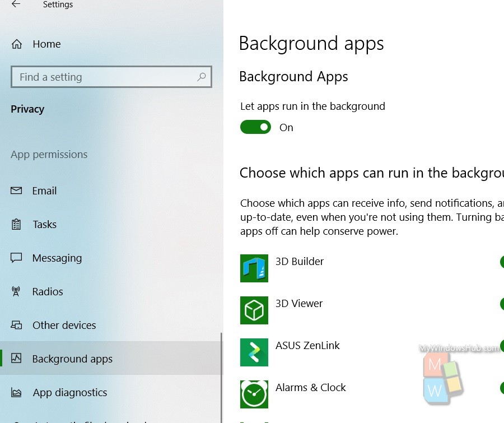Screen dimensions: 504x423
Task: Click the 3D Viewer app icon
Action: click(x=254, y=310)
